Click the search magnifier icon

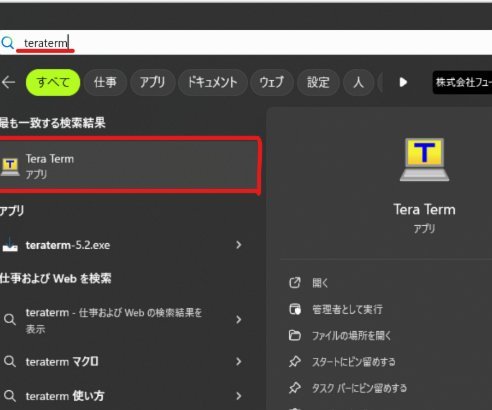pyautogui.click(x=7, y=43)
